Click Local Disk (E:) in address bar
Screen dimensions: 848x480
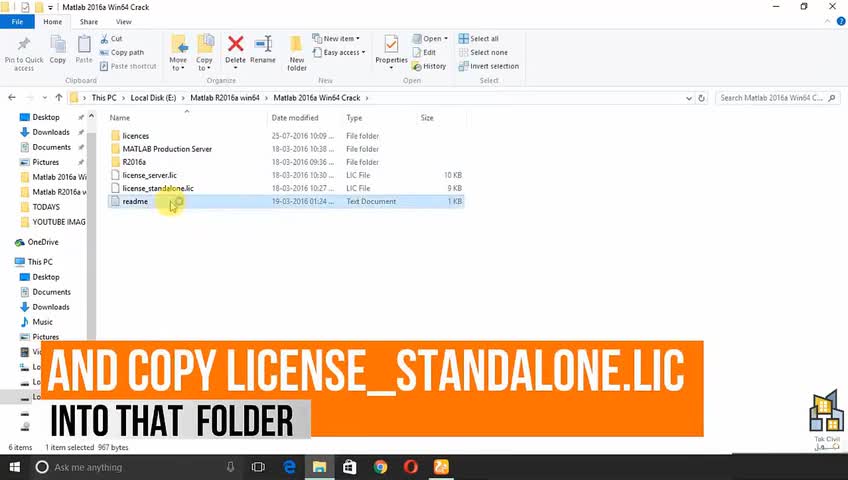(x=153, y=98)
